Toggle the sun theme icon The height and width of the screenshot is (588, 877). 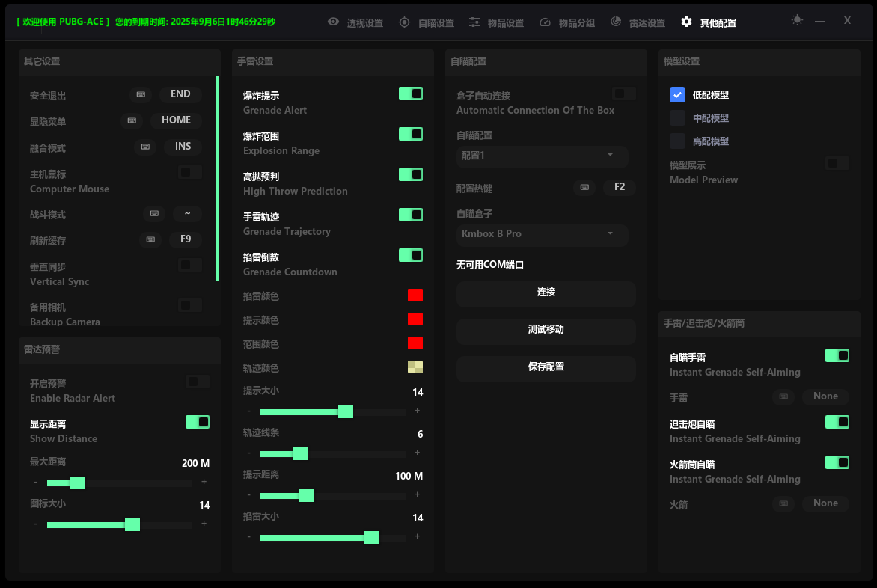pos(797,20)
